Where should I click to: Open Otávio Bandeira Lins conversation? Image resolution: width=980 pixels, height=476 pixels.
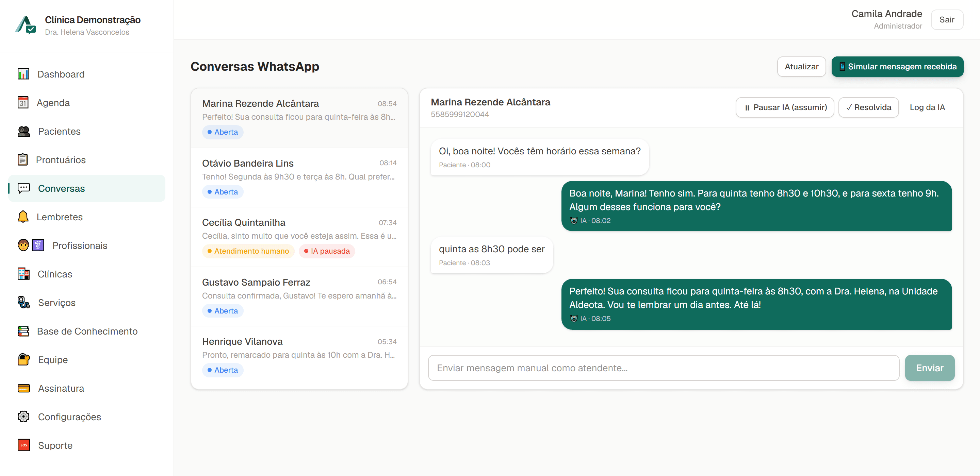(299, 177)
